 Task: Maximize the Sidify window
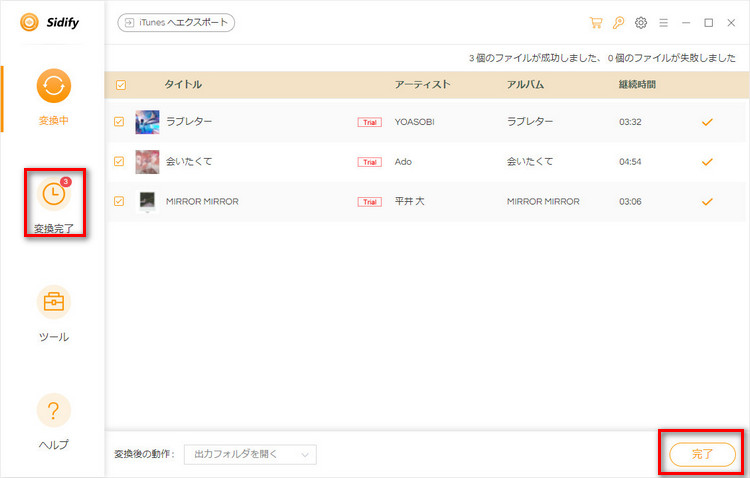(708, 22)
